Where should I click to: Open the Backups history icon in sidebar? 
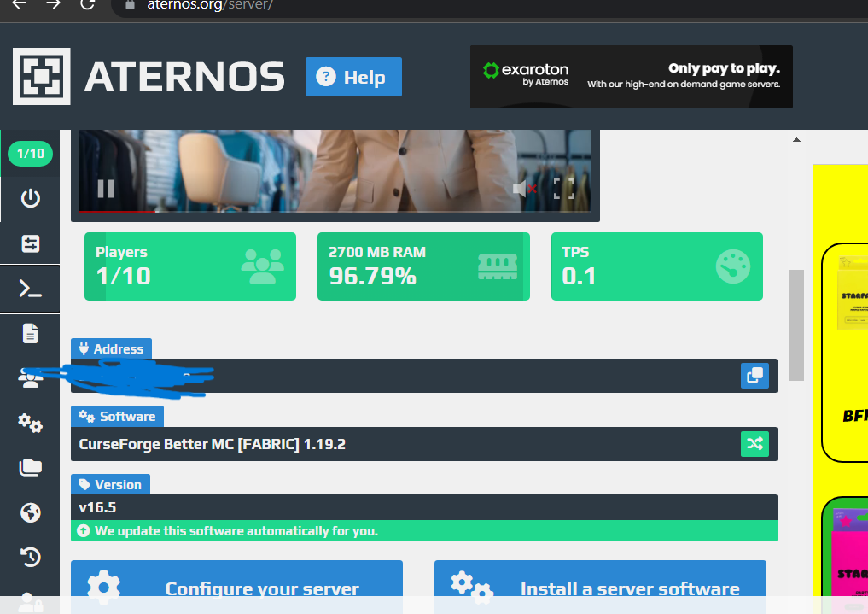pyautogui.click(x=31, y=557)
